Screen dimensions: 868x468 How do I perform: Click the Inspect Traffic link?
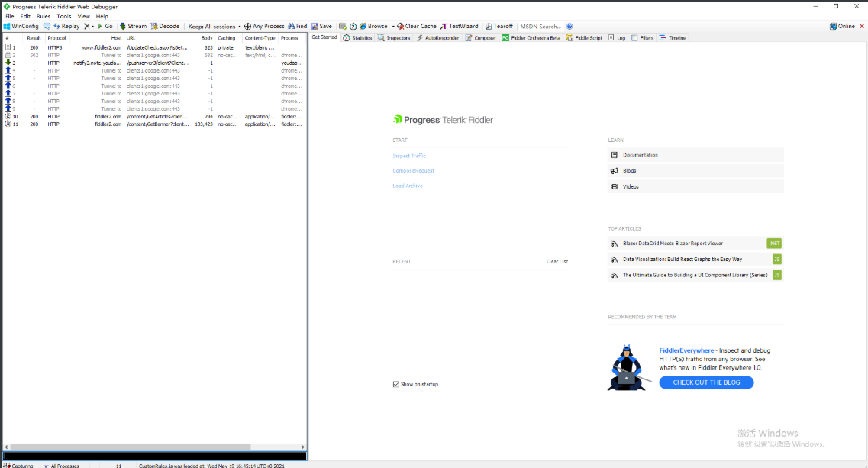coord(409,156)
